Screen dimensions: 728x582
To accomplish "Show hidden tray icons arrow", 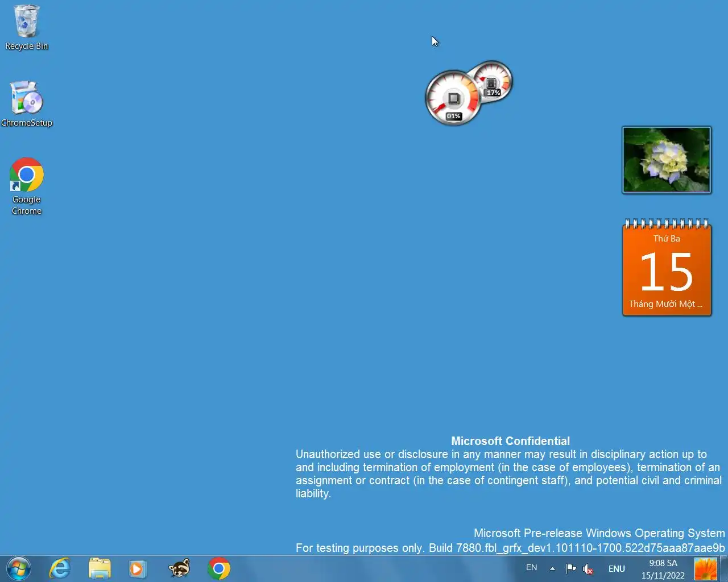I will tap(552, 568).
